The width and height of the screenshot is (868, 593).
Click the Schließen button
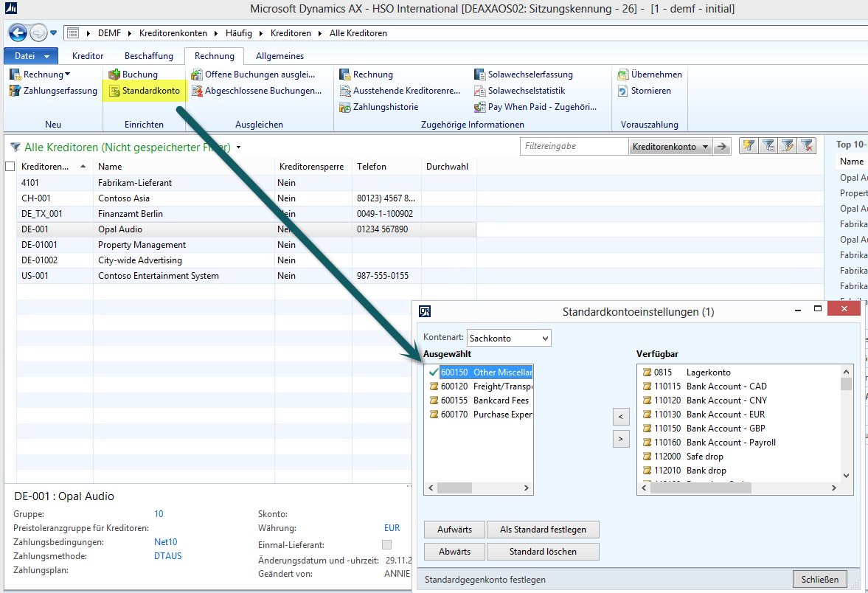pos(819,579)
